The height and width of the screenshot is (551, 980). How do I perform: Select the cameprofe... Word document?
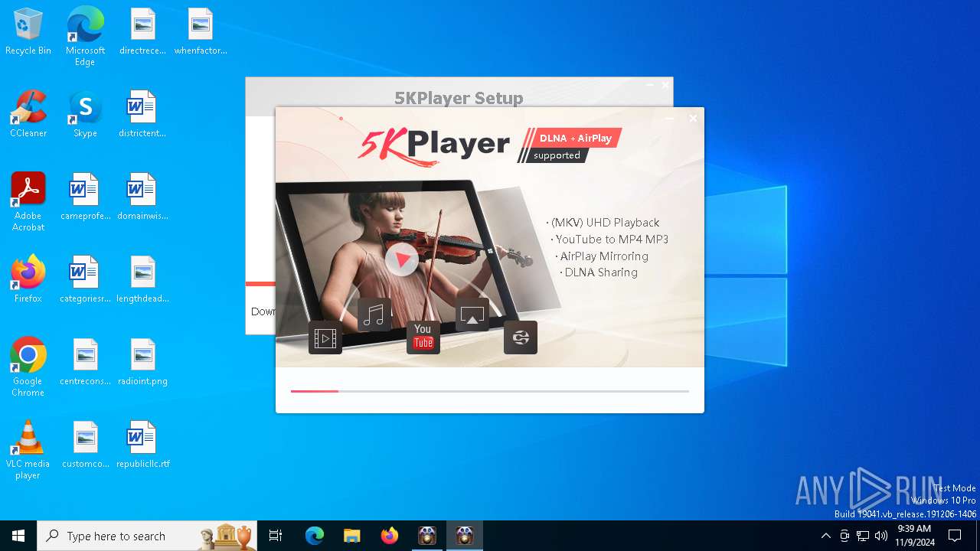pos(85,197)
